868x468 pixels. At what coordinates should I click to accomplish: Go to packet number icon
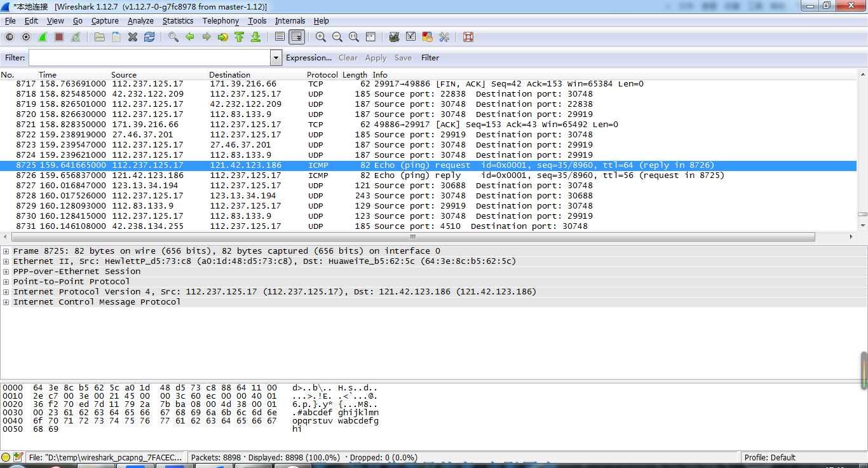coord(223,37)
